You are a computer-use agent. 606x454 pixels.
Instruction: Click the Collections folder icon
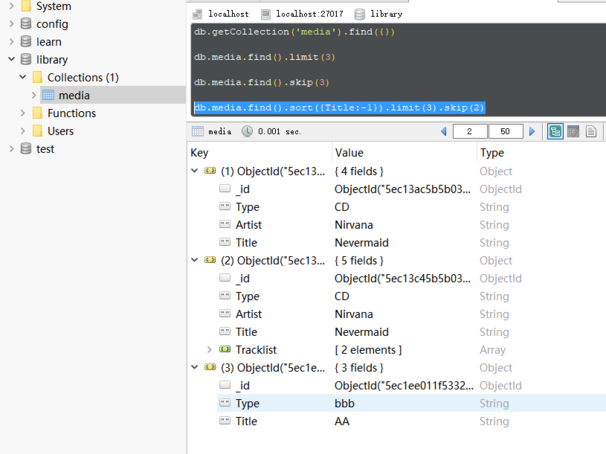tap(37, 77)
